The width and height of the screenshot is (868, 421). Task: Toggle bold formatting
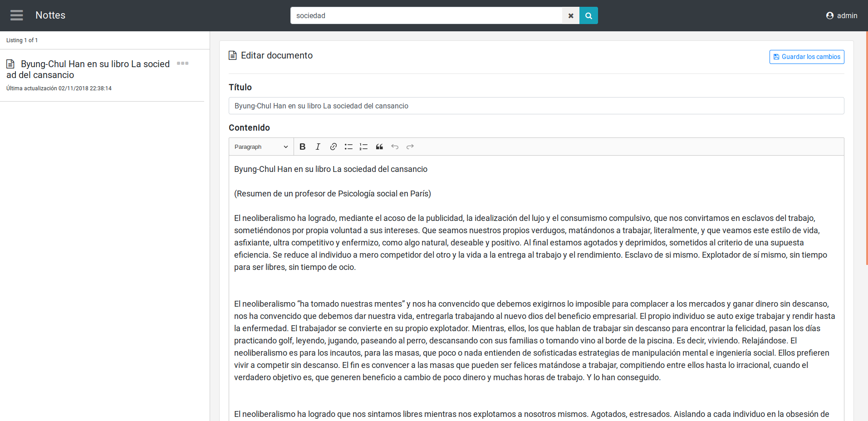(303, 147)
